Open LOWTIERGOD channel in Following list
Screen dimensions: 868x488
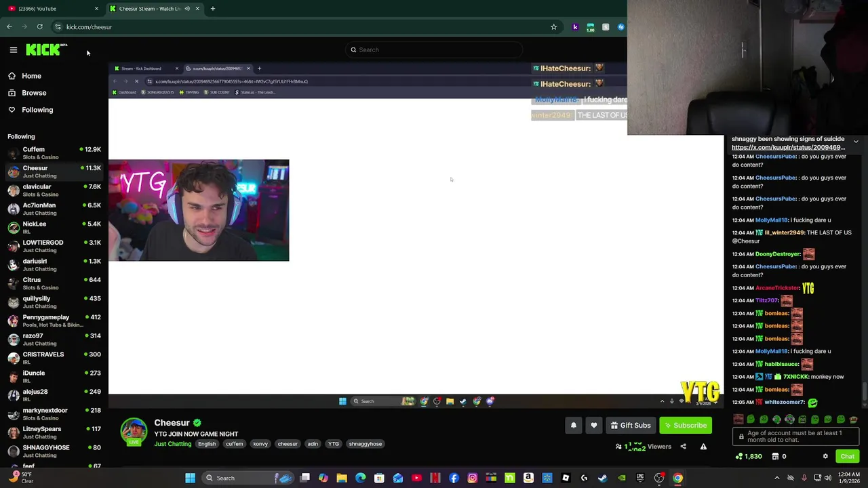54,246
